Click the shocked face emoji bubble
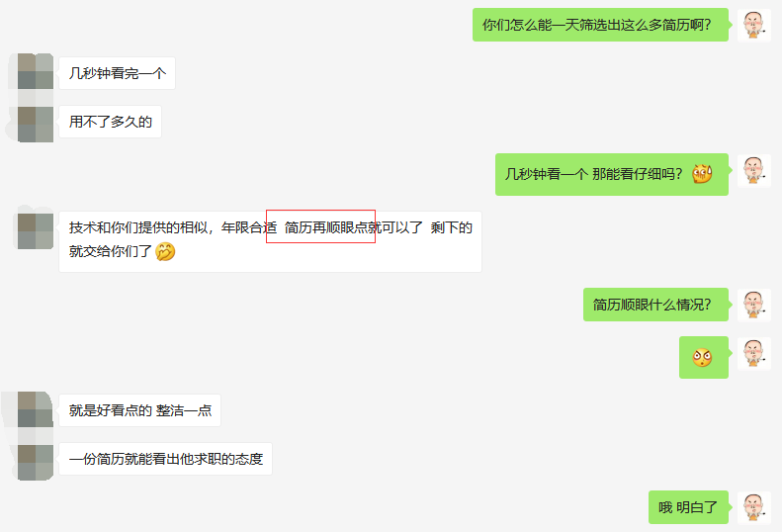782x532 pixels. click(x=704, y=357)
